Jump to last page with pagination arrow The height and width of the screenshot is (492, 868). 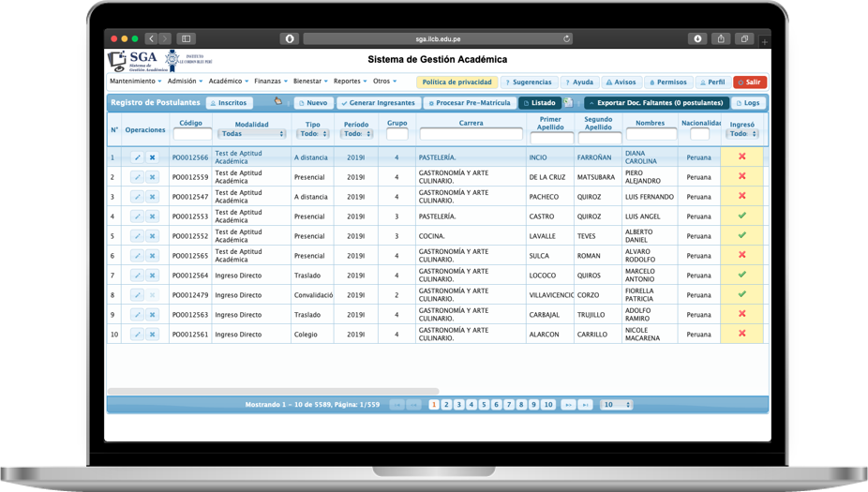pyautogui.click(x=586, y=405)
